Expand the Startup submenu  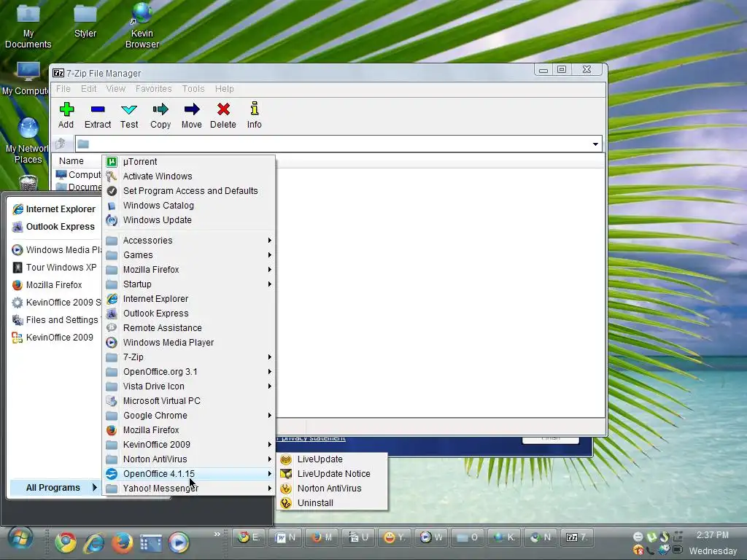point(190,284)
